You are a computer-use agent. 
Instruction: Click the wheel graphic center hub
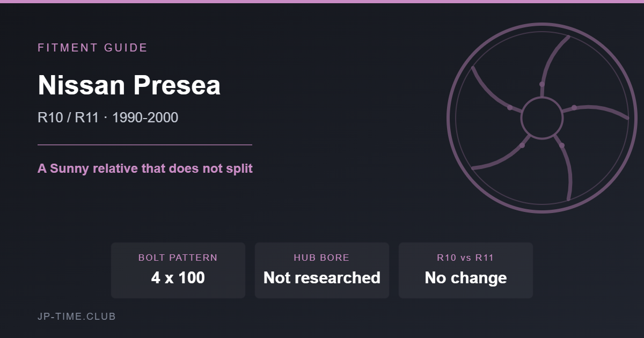coord(542,118)
